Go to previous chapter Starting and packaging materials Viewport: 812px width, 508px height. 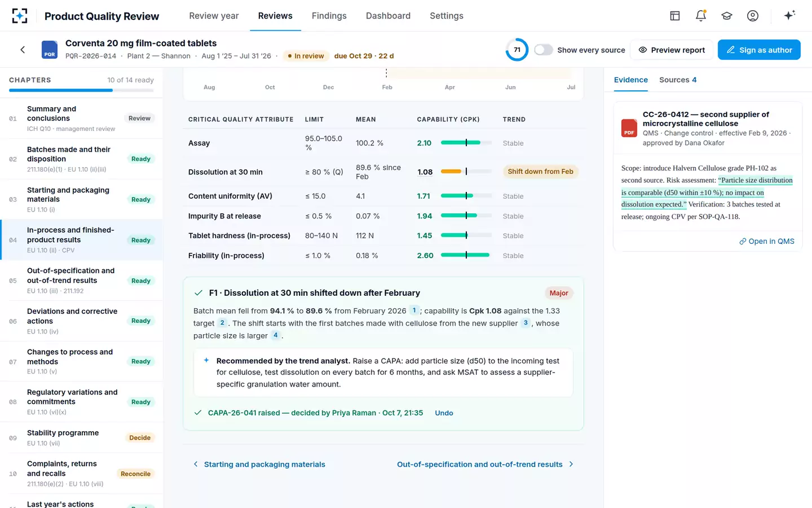pos(259,465)
